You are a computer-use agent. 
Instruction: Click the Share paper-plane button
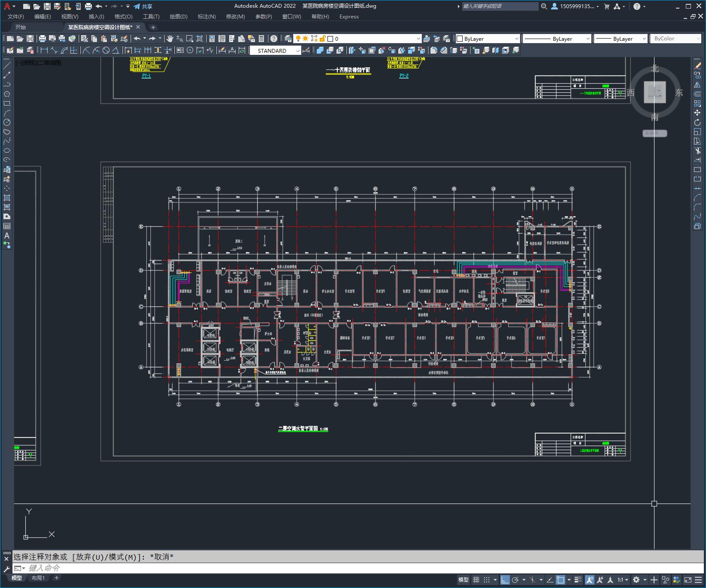(x=143, y=6)
